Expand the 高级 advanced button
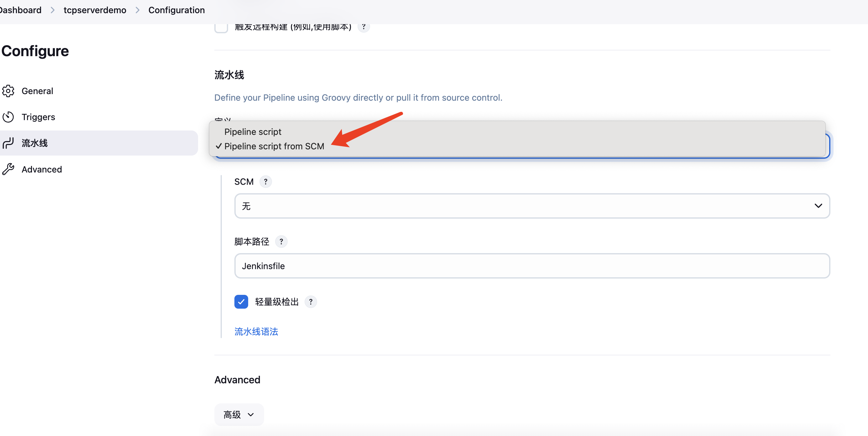This screenshot has height=436, width=868. (239, 414)
